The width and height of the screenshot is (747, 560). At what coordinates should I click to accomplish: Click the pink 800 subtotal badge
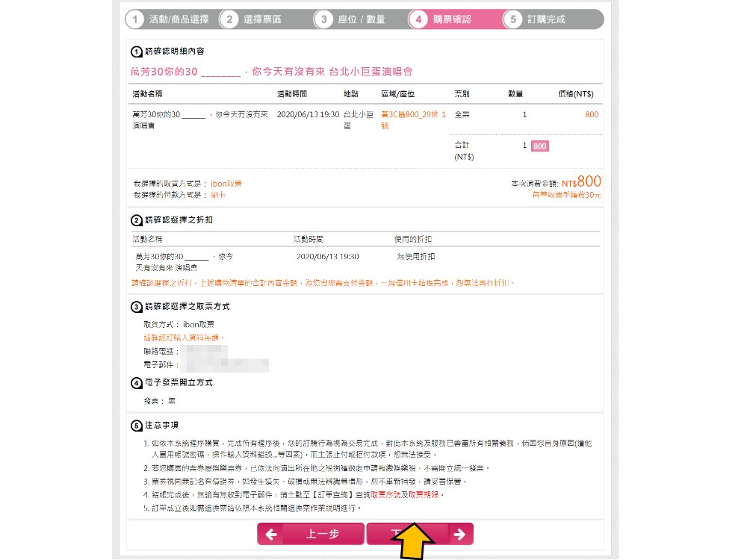(539, 146)
